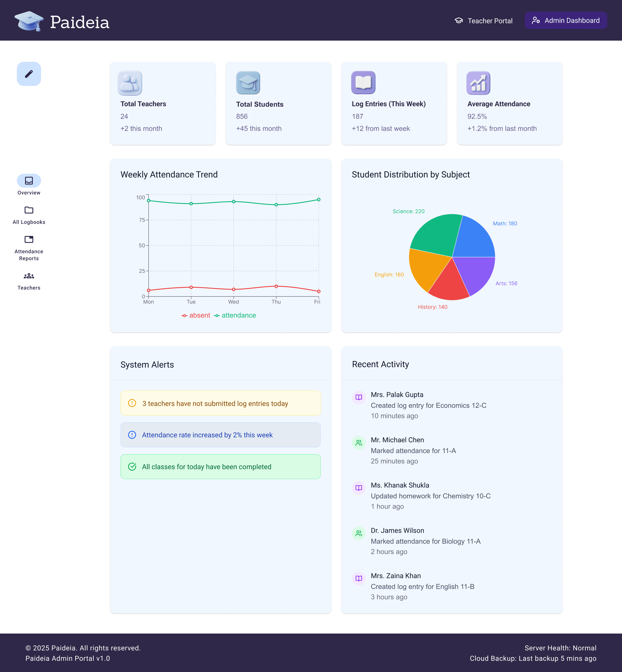
Task: Toggle the attendance legend entry
Action: click(x=235, y=315)
